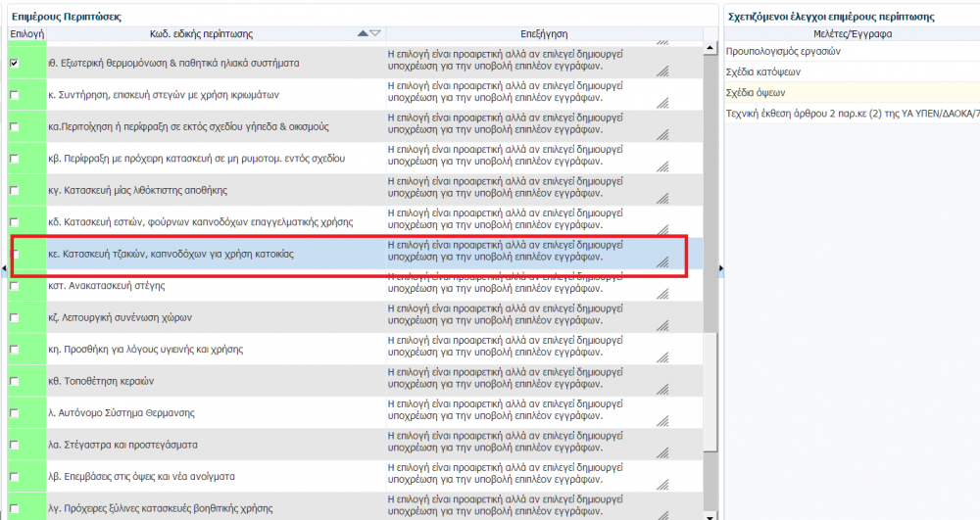Image resolution: width=980 pixels, height=520 pixels.
Task: Click the resize grip in the κε. Κατασκευή τζακιών explanation cell
Action: pyautogui.click(x=663, y=261)
